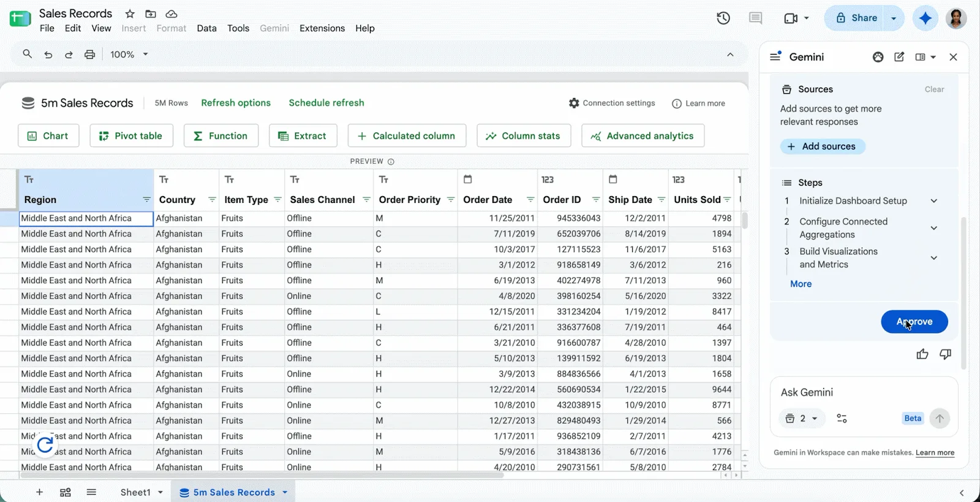Open the comments icon in header
This screenshot has height=502, width=980.
(x=756, y=18)
